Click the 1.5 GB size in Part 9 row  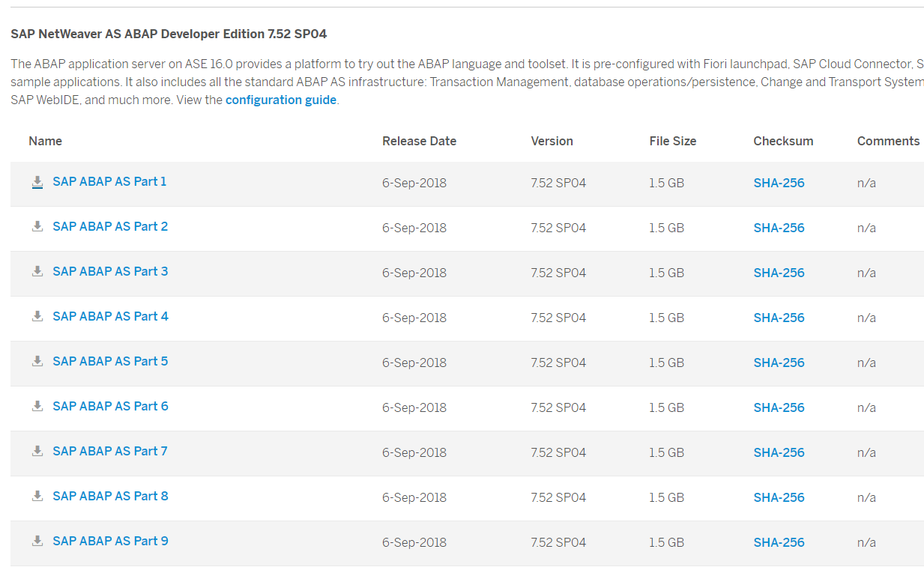tap(666, 542)
